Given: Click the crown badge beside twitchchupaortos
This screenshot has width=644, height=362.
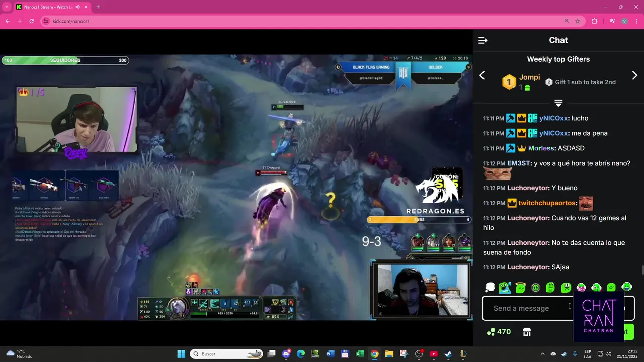Looking at the screenshot, I should tap(512, 203).
